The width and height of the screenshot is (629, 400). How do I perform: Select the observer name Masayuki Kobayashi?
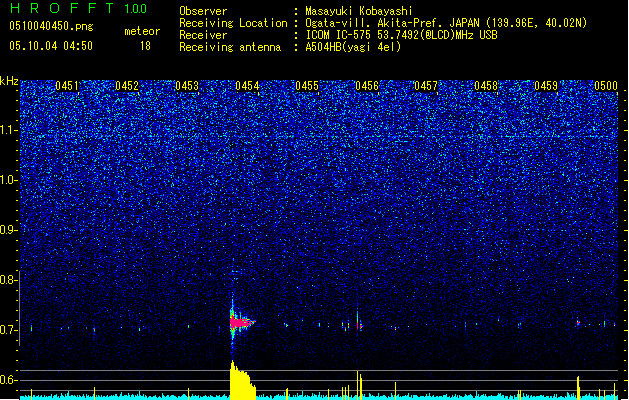pyautogui.click(x=358, y=11)
